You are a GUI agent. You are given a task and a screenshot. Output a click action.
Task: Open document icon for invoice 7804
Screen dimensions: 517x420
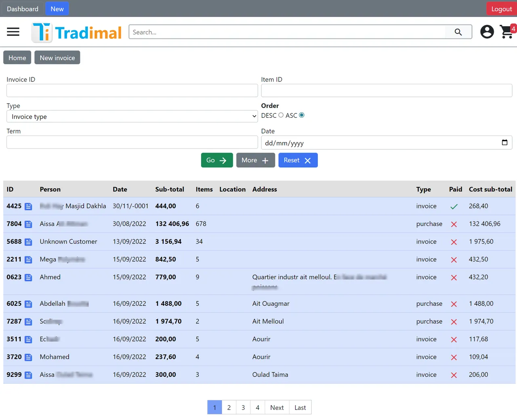click(x=28, y=224)
